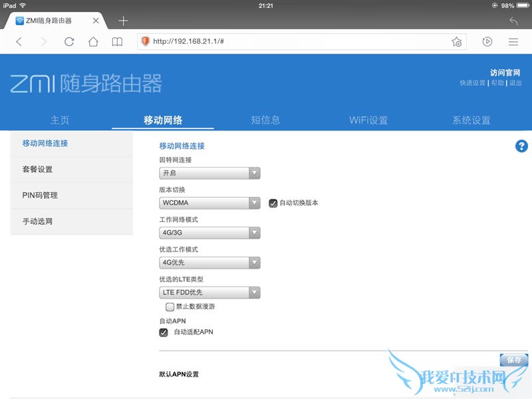Tap the shield security icon in address bar

coord(146,41)
